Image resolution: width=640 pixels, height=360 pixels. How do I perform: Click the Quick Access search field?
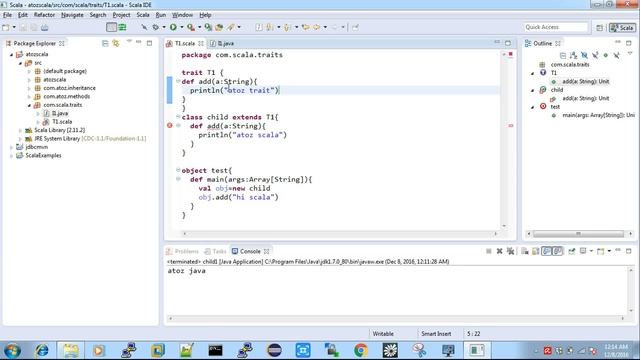tap(556, 27)
